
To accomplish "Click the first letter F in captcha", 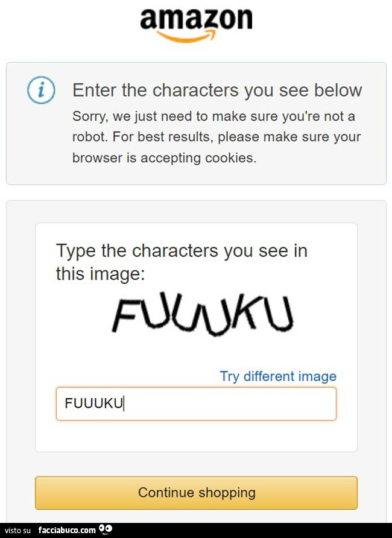I will [x=125, y=315].
